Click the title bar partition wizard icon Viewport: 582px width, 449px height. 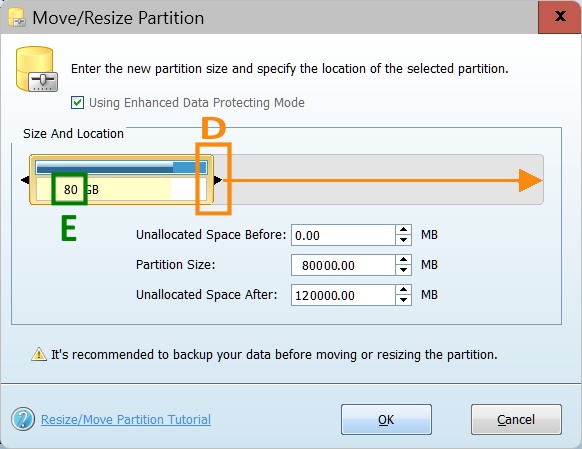coord(17,18)
